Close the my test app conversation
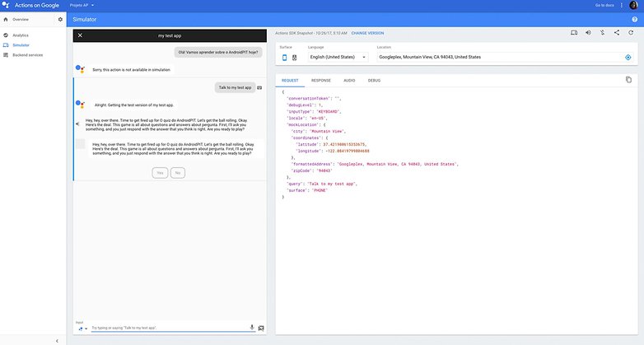Image resolution: width=644 pixels, height=345 pixels. pos(80,35)
